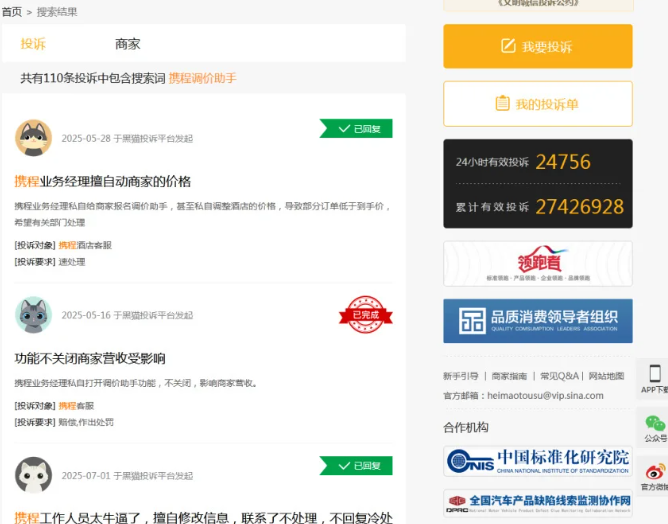
Task: Open the 领跑者 banner
Action: [x=538, y=263]
